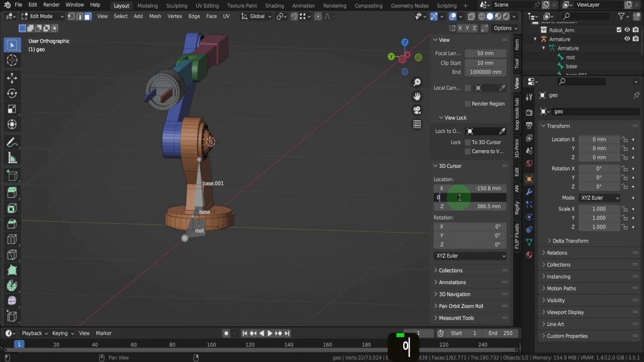Hide Robot_Arm collection with eye icon
644x362 pixels.
tap(627, 30)
